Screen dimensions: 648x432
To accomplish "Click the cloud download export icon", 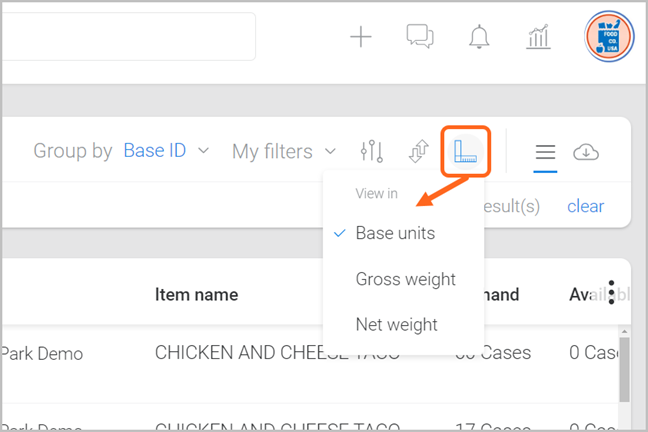I will [586, 152].
